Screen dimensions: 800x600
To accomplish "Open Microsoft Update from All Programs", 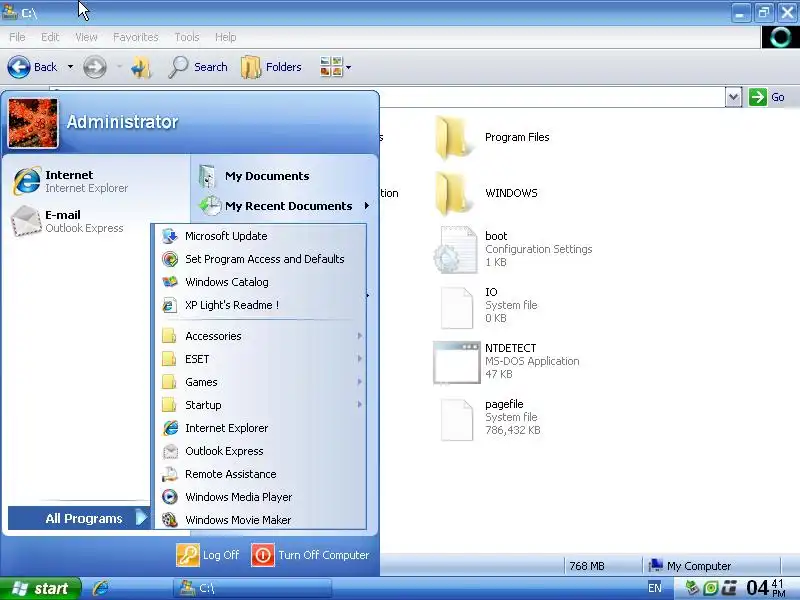I will click(x=260, y=236).
